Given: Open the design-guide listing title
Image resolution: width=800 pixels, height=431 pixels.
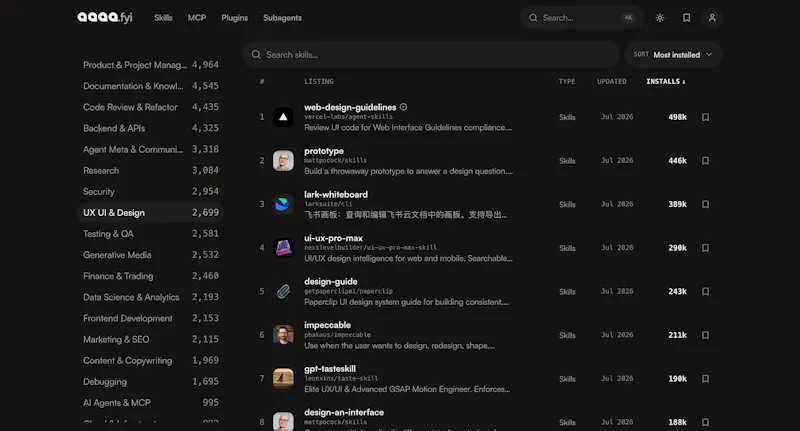Looking at the screenshot, I should 331,282.
